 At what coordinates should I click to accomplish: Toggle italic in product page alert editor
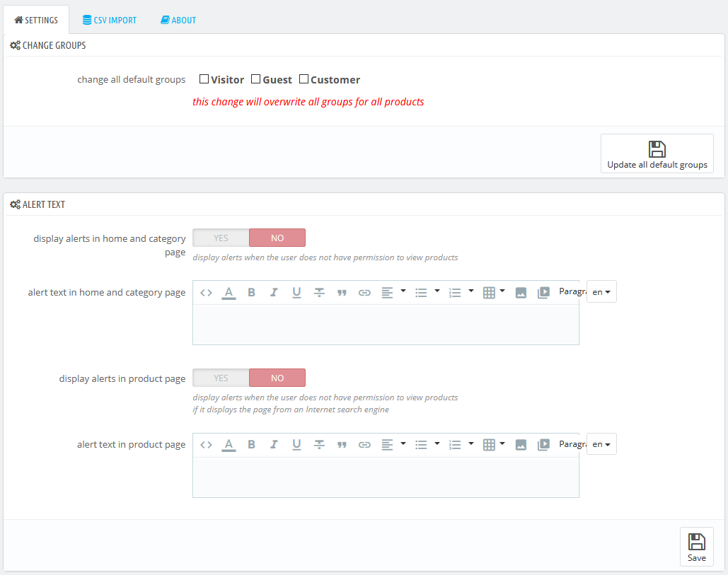pyautogui.click(x=274, y=445)
